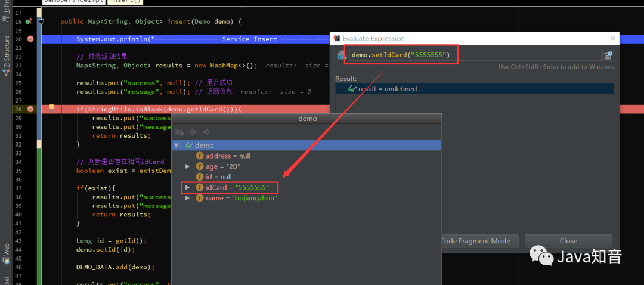The height and width of the screenshot is (285, 644).
Task: Open expression language chooser icon
Action: tap(342, 55)
